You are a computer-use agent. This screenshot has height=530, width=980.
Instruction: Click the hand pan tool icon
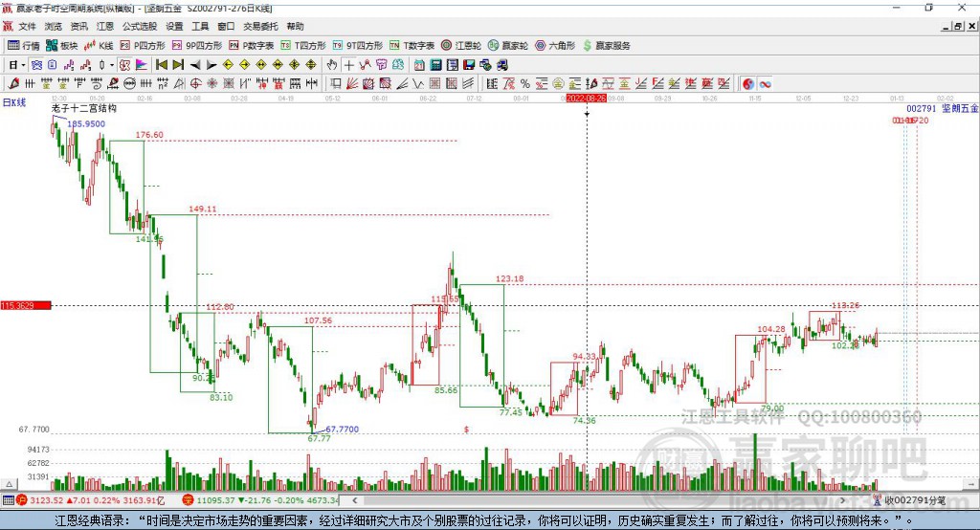(x=332, y=65)
